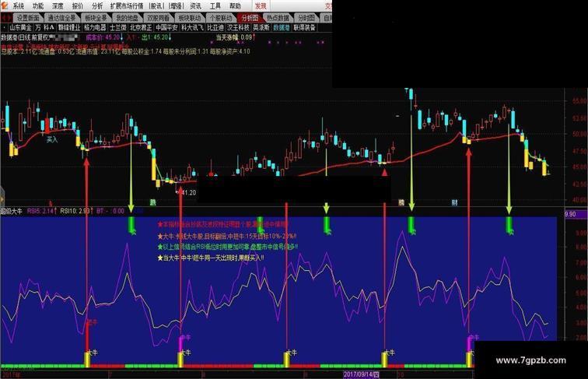This screenshot has height=379, width=588.
Task: Select the 科大讯飞 stock tab
Action: click(192, 27)
